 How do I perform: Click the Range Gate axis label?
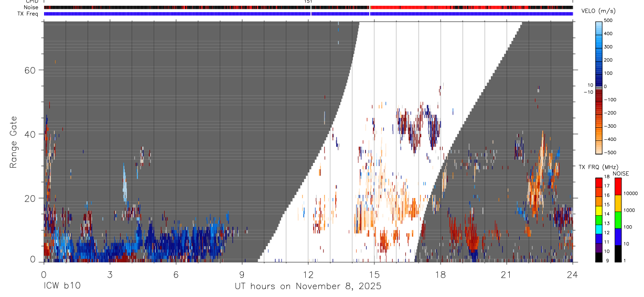(x=14, y=142)
